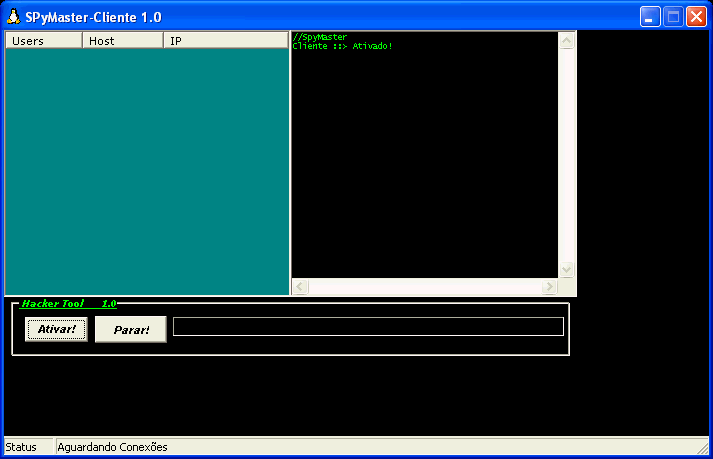Focus the text field next to Parar!
The height and width of the screenshot is (459, 713).
[368, 327]
